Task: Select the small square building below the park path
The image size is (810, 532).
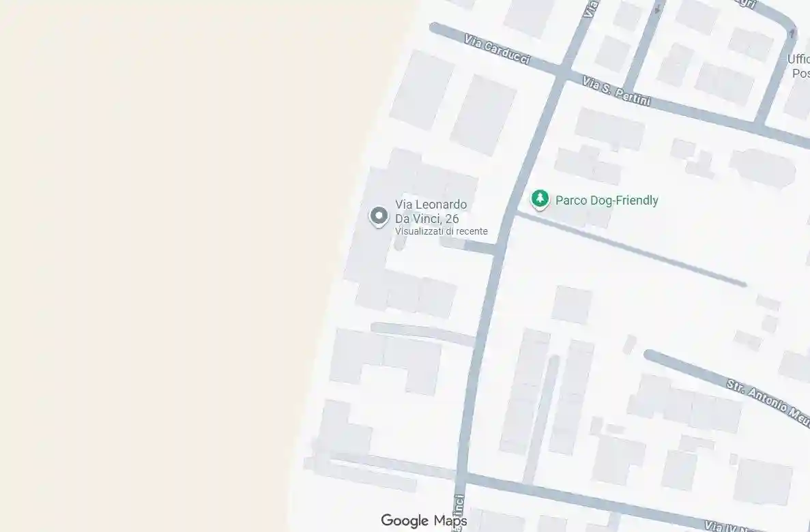Action: (571, 305)
